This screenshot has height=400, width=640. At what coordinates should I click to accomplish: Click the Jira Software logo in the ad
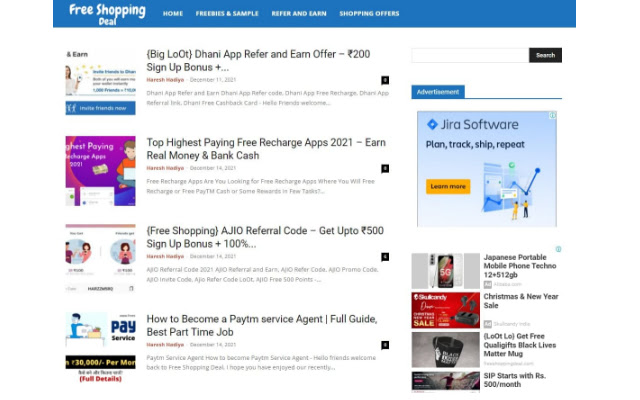coord(472,124)
